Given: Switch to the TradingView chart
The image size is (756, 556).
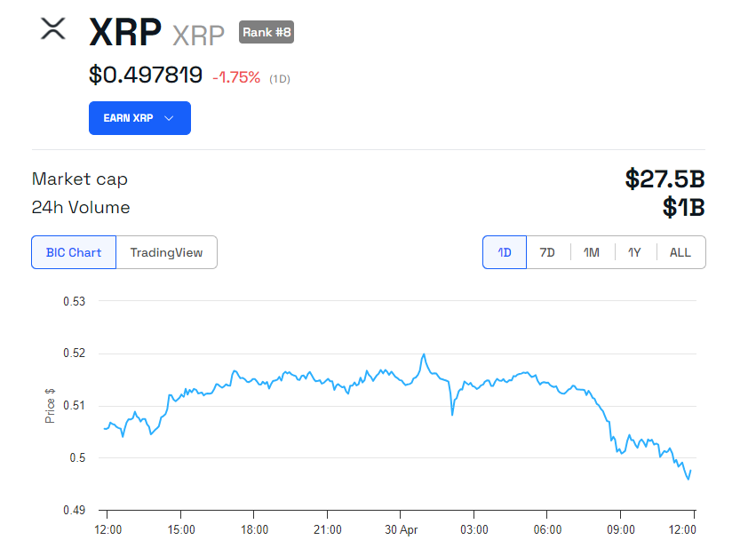Looking at the screenshot, I should click(x=166, y=252).
